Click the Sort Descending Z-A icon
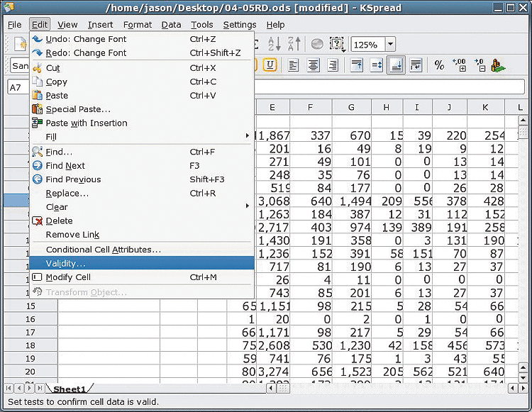Viewport: 532px width, 412px height. tap(294, 44)
